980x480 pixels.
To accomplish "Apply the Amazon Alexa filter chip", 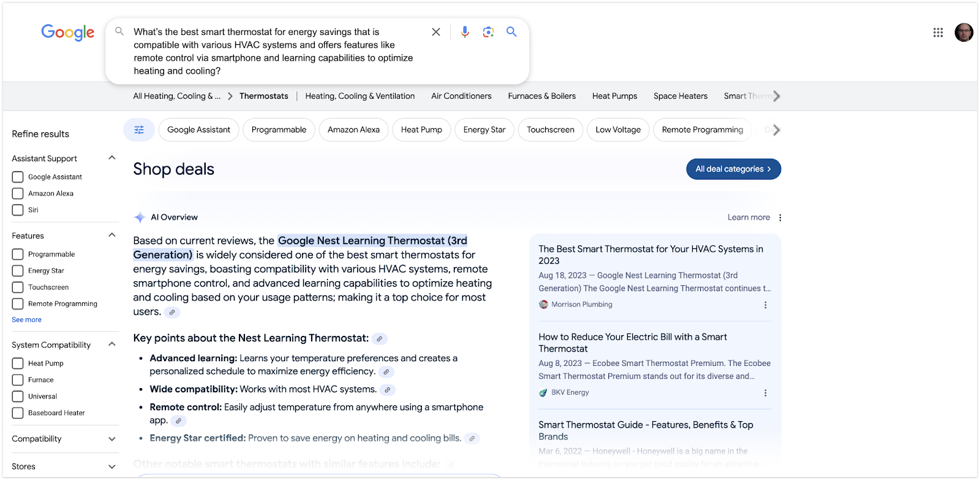I will (353, 130).
